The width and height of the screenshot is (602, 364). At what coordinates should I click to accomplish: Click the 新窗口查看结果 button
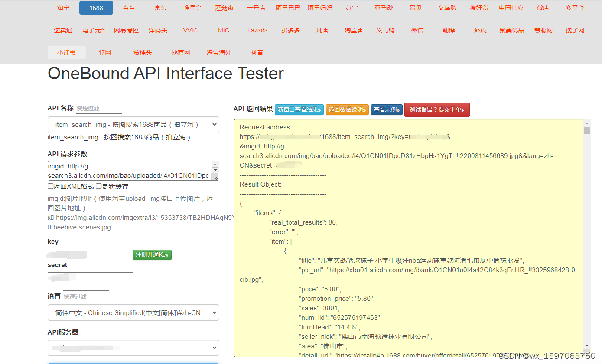coord(299,110)
